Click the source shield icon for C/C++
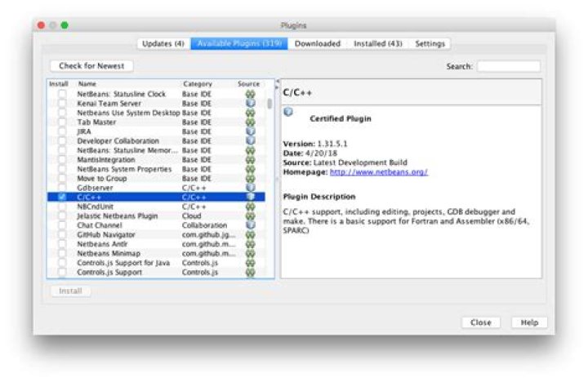The height and width of the screenshot is (382, 588). point(250,197)
